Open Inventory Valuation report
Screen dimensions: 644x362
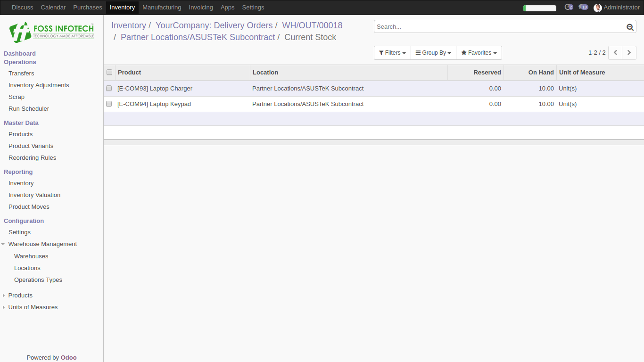(x=34, y=195)
